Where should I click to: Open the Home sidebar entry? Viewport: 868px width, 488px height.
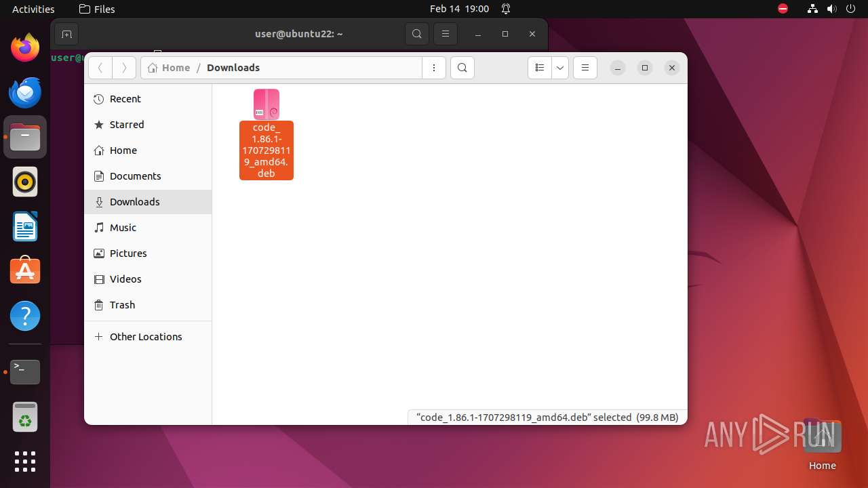[x=148, y=150]
